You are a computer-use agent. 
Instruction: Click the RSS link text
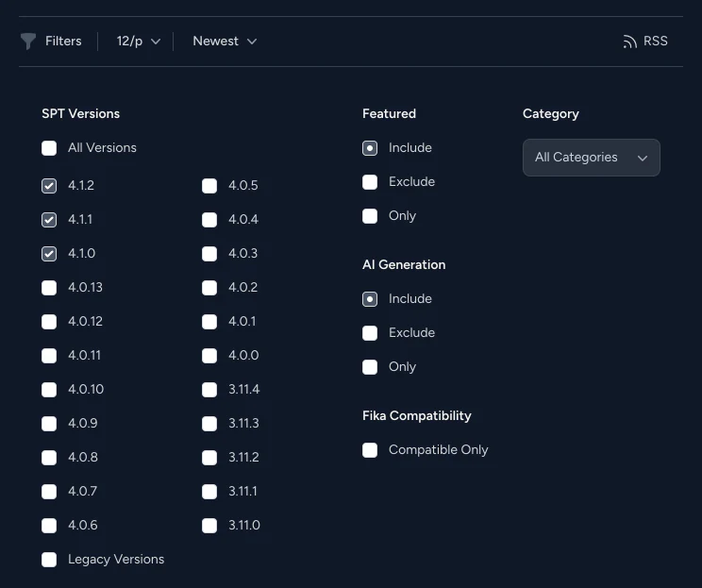coord(656,42)
